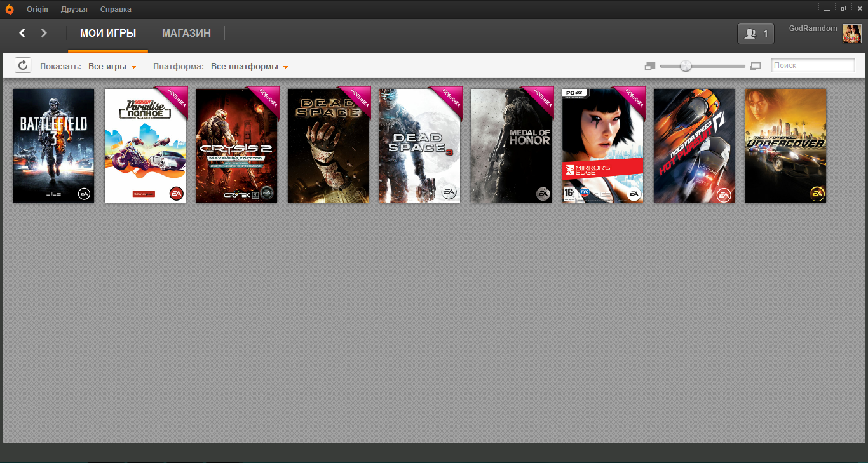868x463 pixels.
Task: Open the Справка menu
Action: [x=116, y=10]
